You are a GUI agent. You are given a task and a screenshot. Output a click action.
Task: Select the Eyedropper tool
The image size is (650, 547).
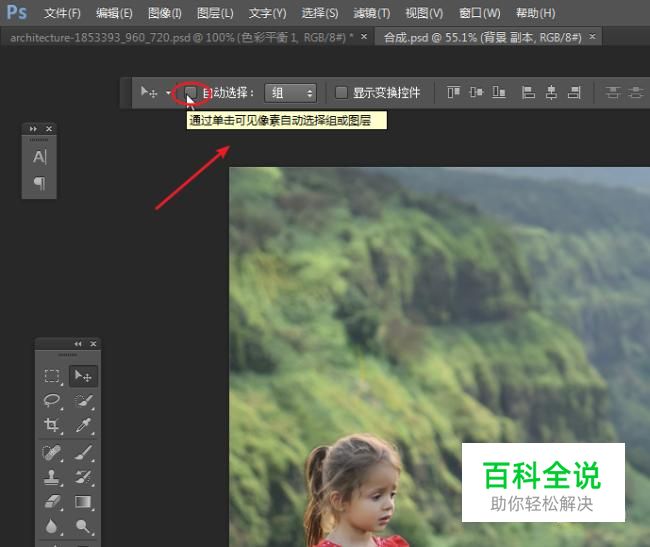pyautogui.click(x=83, y=425)
